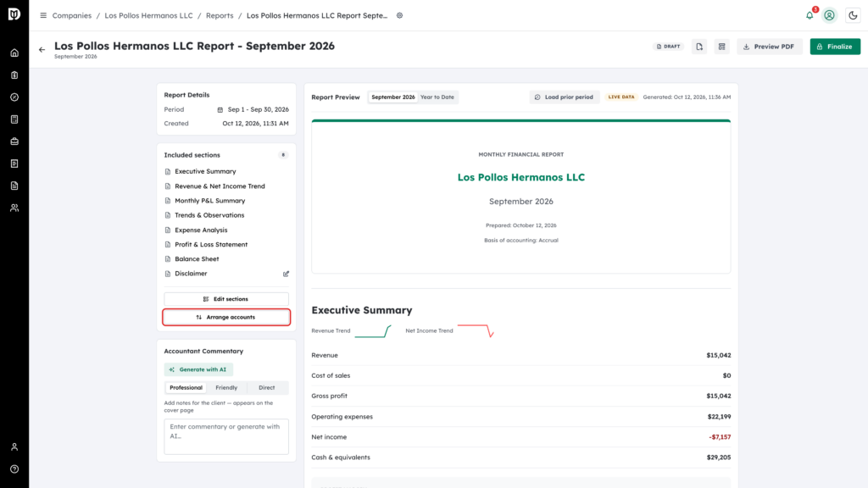This screenshot has height=488, width=868.
Task: Click the layout template icon button
Action: pyautogui.click(x=722, y=47)
